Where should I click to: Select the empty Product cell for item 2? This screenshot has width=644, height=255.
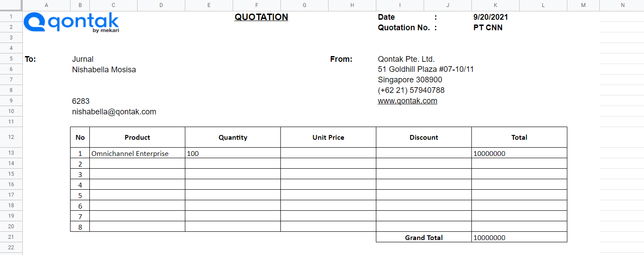pos(137,164)
